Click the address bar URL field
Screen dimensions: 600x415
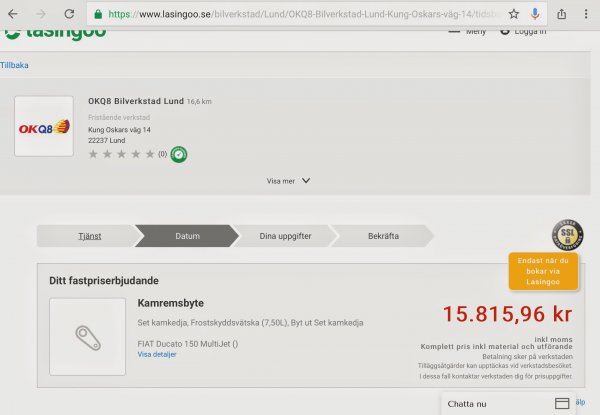tap(300, 14)
